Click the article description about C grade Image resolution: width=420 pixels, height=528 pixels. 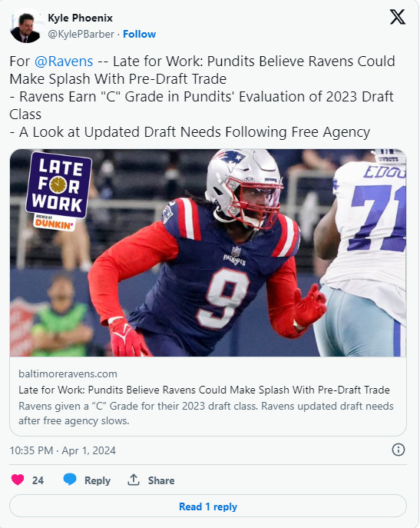[x=206, y=413]
